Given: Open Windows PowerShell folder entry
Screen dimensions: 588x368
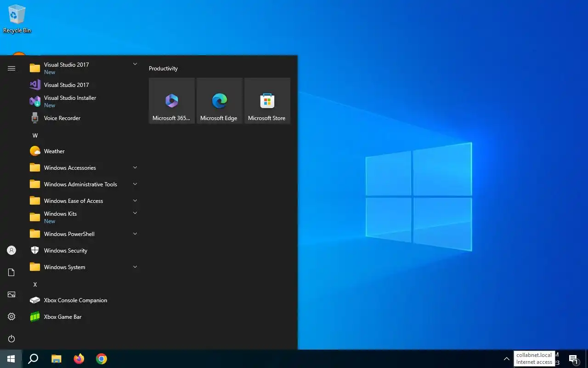Looking at the screenshot, I should click(x=84, y=234).
